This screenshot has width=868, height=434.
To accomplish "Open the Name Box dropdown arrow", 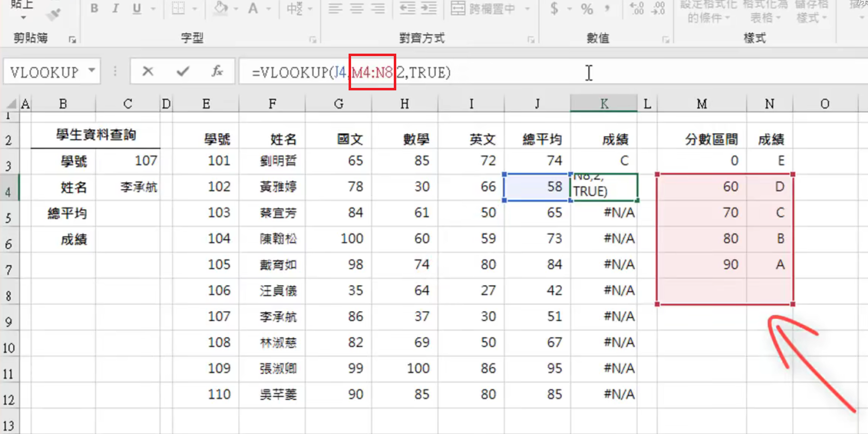I will click(x=92, y=71).
